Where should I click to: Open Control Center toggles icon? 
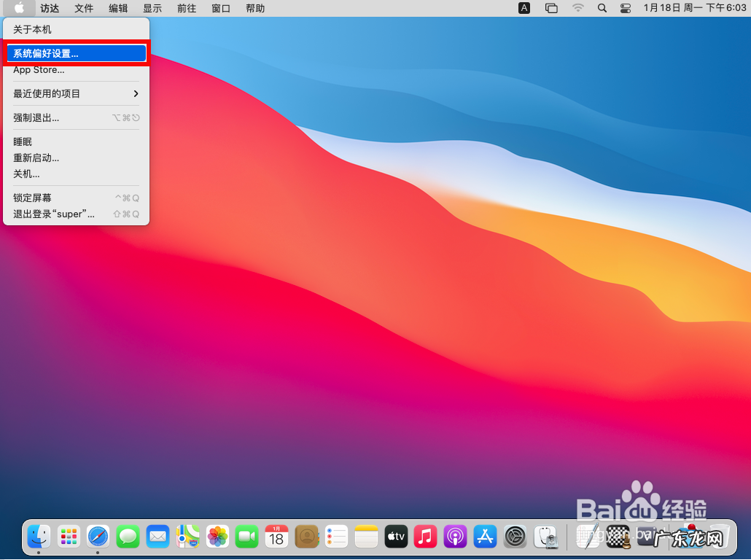coord(626,8)
